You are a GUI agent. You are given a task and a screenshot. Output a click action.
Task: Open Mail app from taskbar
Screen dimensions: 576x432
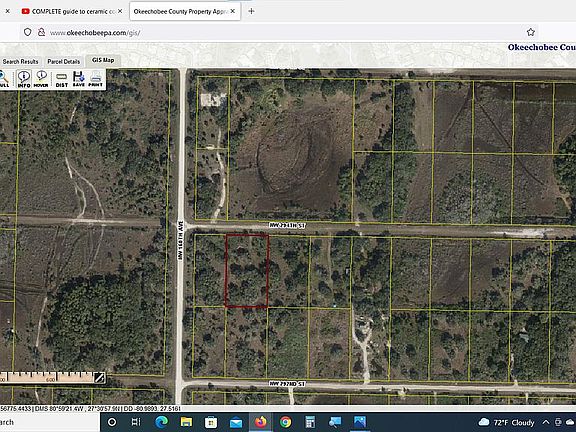[236, 423]
